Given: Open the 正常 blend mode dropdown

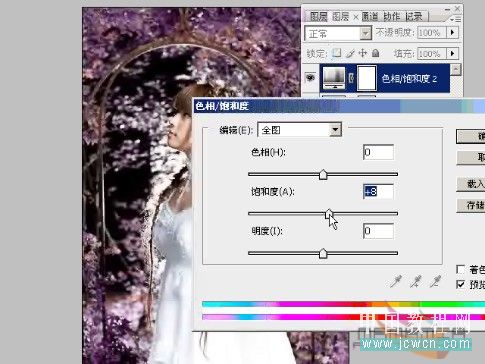Looking at the screenshot, I should coord(338,33).
